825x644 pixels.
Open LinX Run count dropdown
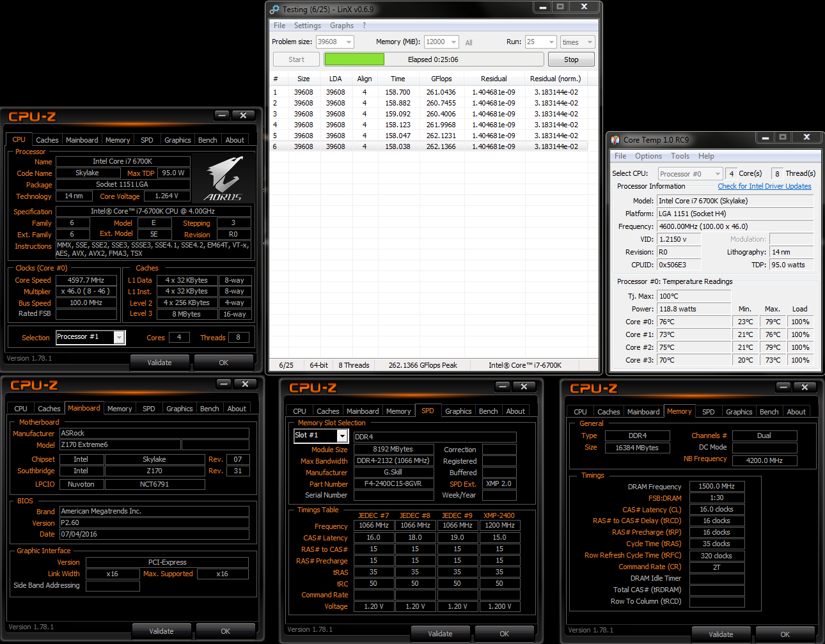pos(552,42)
